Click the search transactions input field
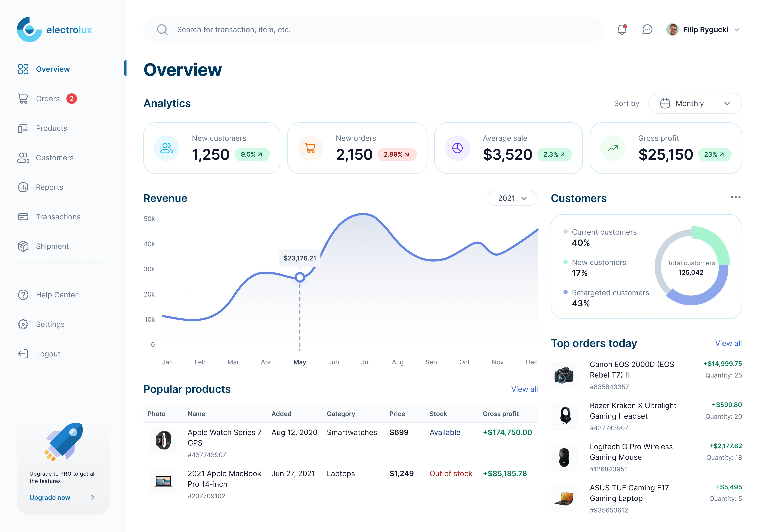Viewport: 759px width, 532px height. pos(373,30)
